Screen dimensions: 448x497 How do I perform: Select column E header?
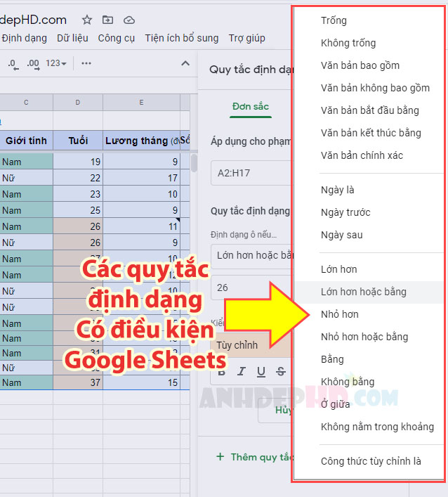[141, 103]
